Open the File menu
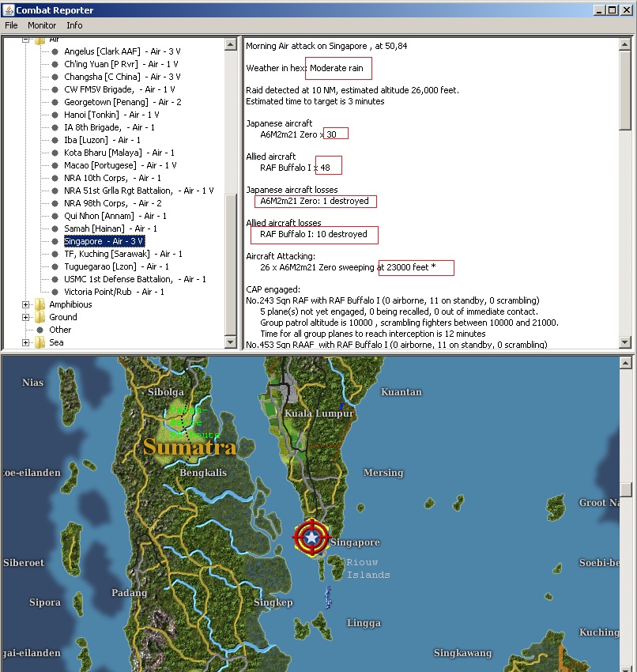Viewport: 637px width, 672px height. point(11,25)
